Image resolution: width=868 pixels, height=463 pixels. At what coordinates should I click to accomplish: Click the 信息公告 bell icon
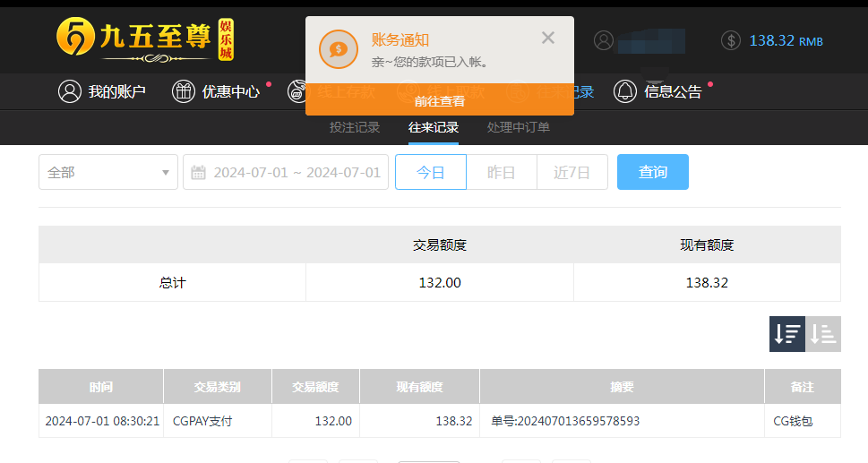625,91
